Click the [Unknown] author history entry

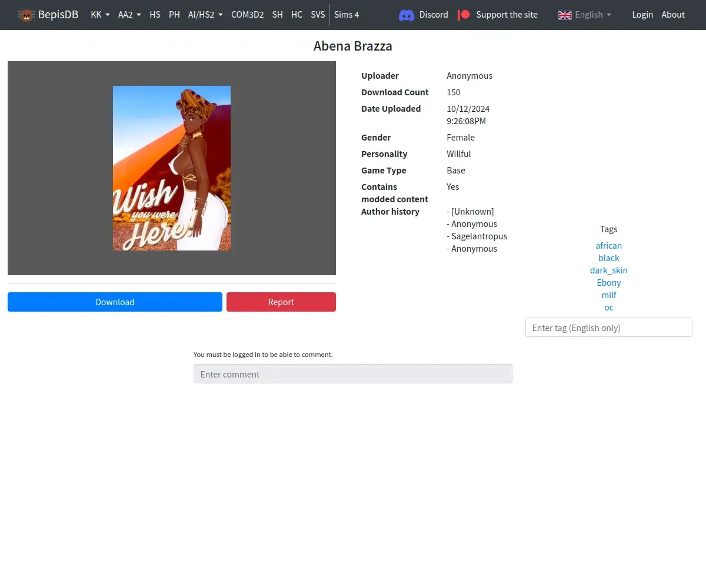click(472, 212)
